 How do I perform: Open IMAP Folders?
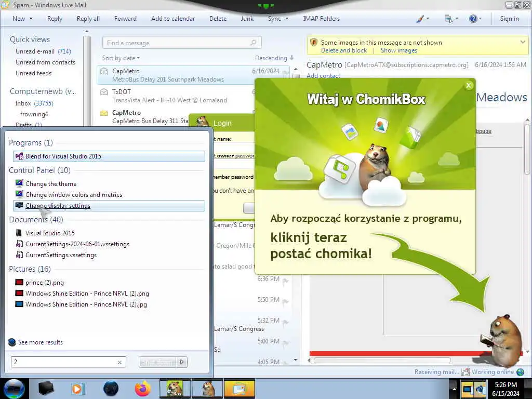click(321, 19)
